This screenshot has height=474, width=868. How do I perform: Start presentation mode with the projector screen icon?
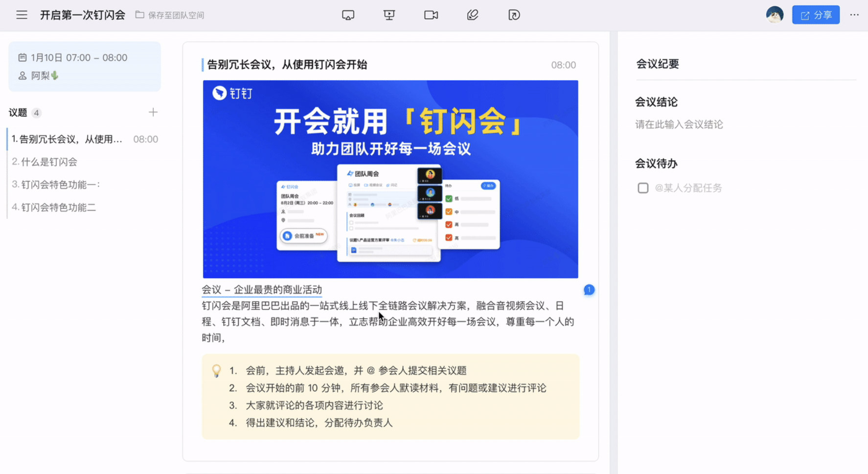pos(389,15)
